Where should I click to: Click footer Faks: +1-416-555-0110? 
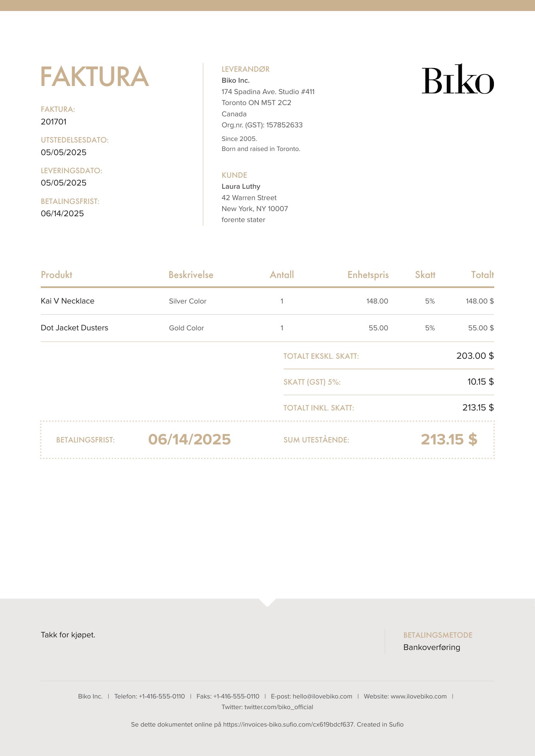pyautogui.click(x=228, y=697)
